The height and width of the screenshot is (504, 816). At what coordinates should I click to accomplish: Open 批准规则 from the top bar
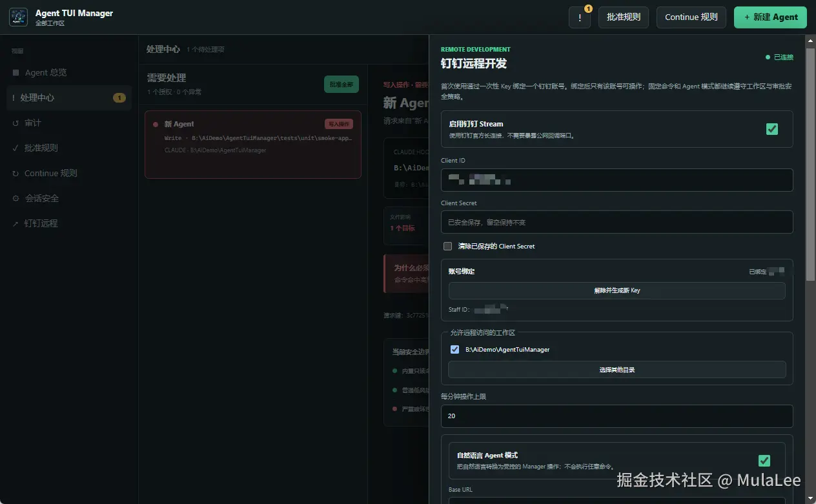tap(624, 17)
